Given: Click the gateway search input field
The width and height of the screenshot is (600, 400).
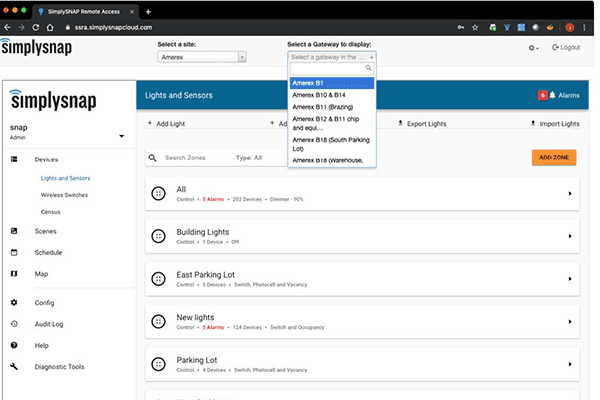Looking at the screenshot, I should tap(331, 69).
